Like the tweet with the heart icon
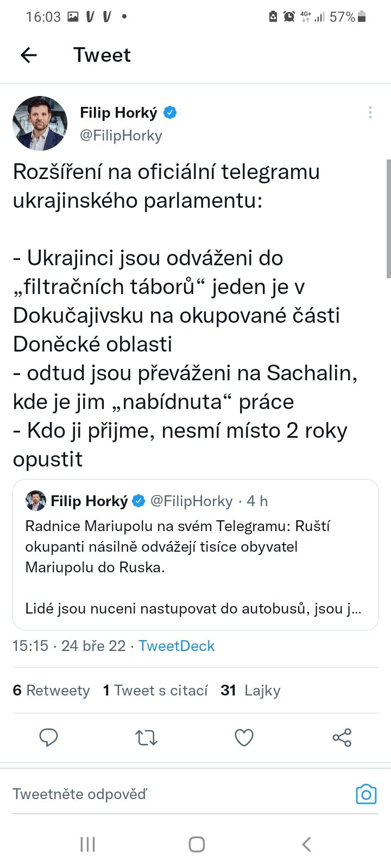The width and height of the screenshot is (391, 868). [x=244, y=737]
